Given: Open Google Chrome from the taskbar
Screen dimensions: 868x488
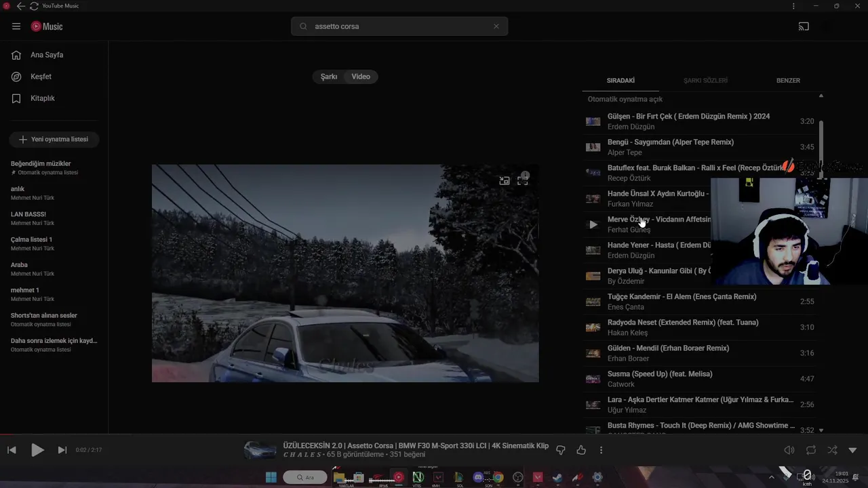Looking at the screenshot, I should click(498, 477).
